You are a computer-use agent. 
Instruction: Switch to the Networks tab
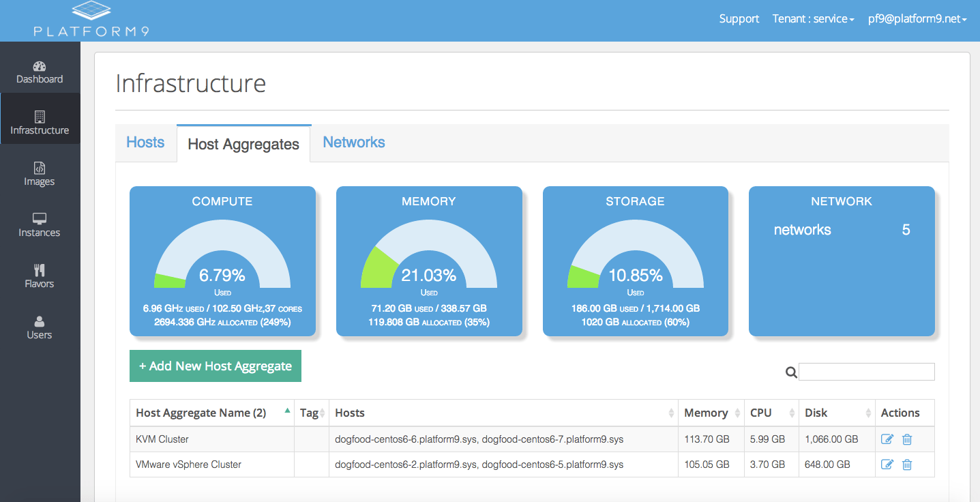[x=354, y=143]
